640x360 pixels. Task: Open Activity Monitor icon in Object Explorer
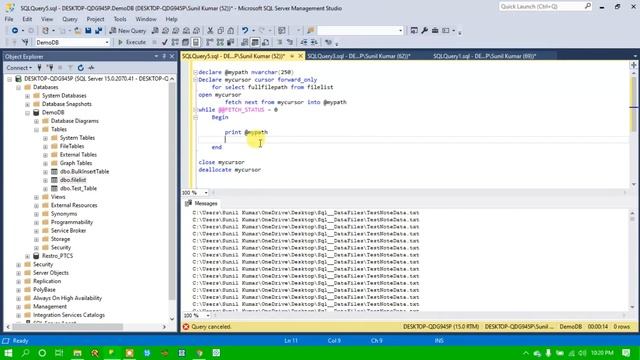(91, 68)
